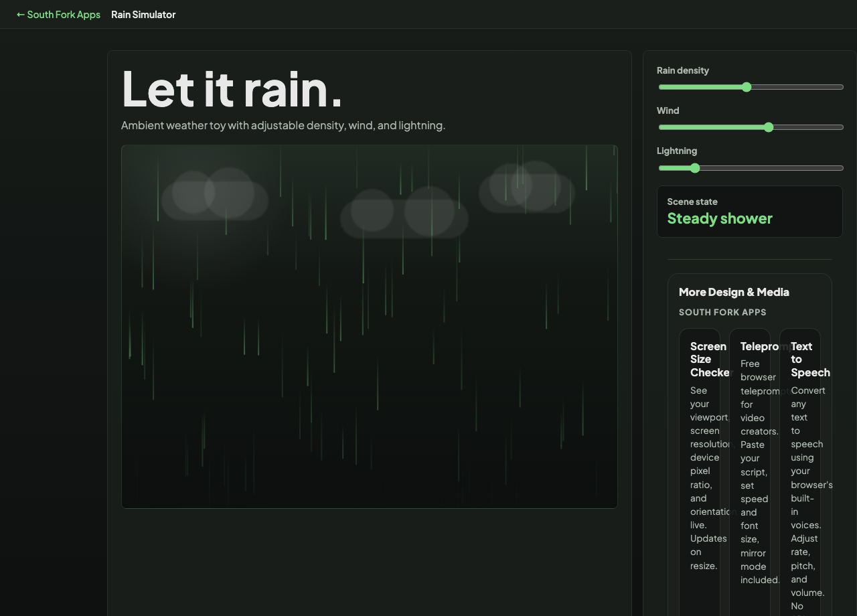
Task: Click the Wind label
Action: point(668,110)
